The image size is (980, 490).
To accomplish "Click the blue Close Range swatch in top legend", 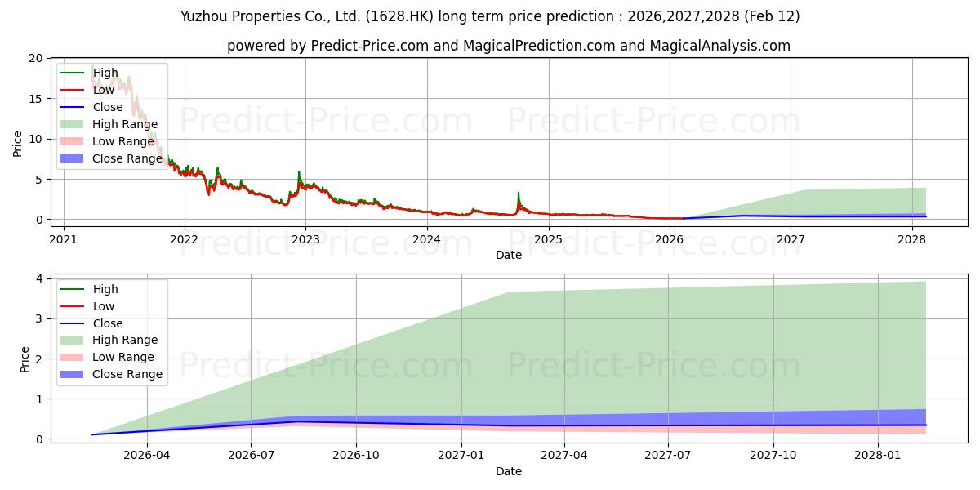I will click(x=73, y=158).
